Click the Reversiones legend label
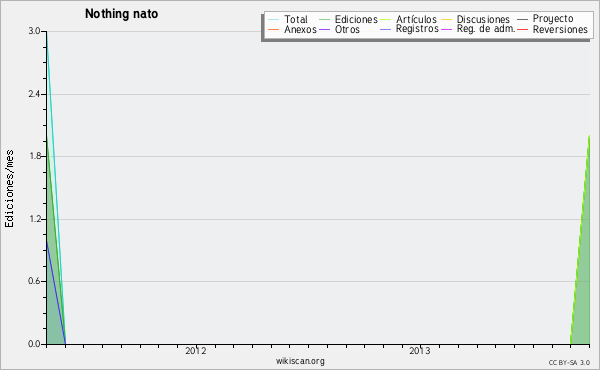 point(560,29)
